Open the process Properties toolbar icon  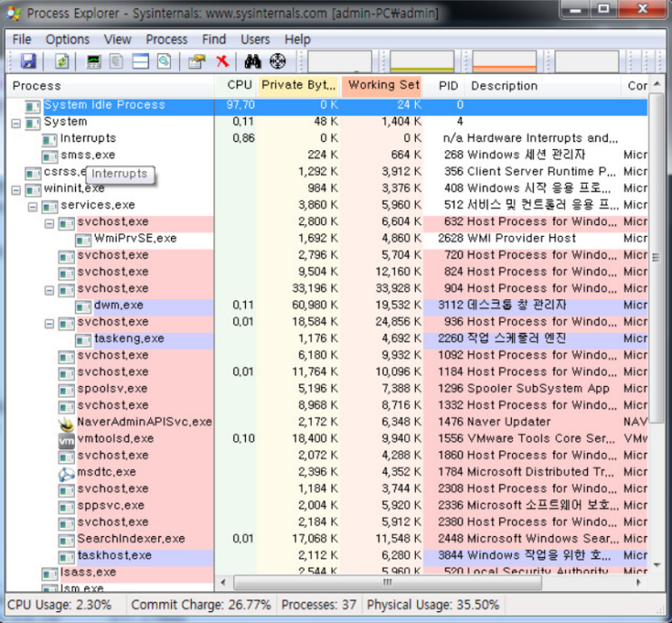(x=196, y=61)
